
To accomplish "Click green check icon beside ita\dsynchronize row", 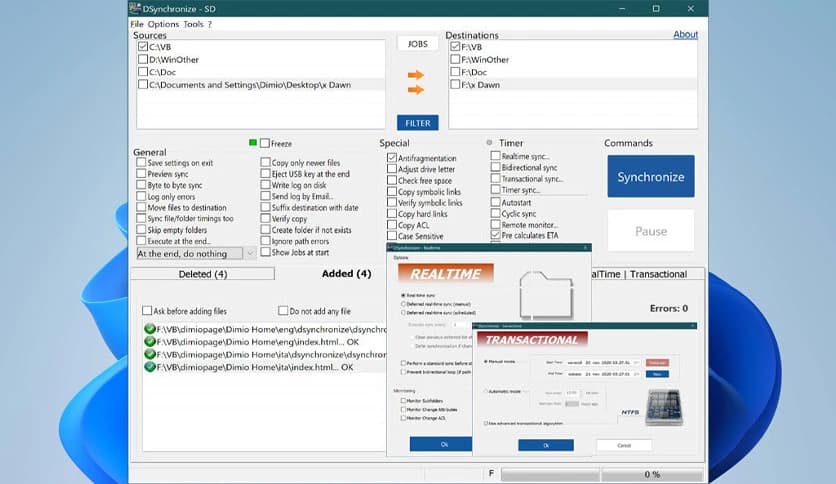I will coord(150,354).
